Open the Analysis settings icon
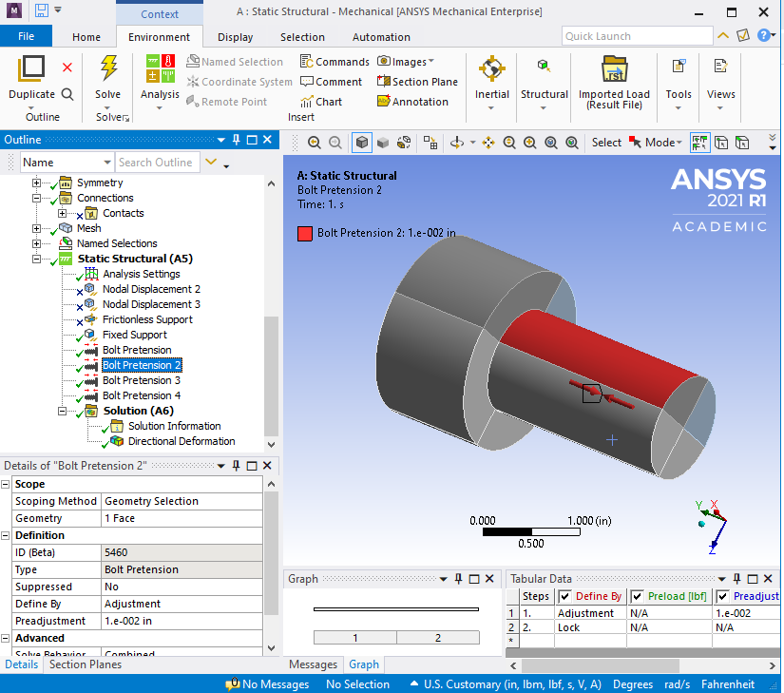 [160, 69]
